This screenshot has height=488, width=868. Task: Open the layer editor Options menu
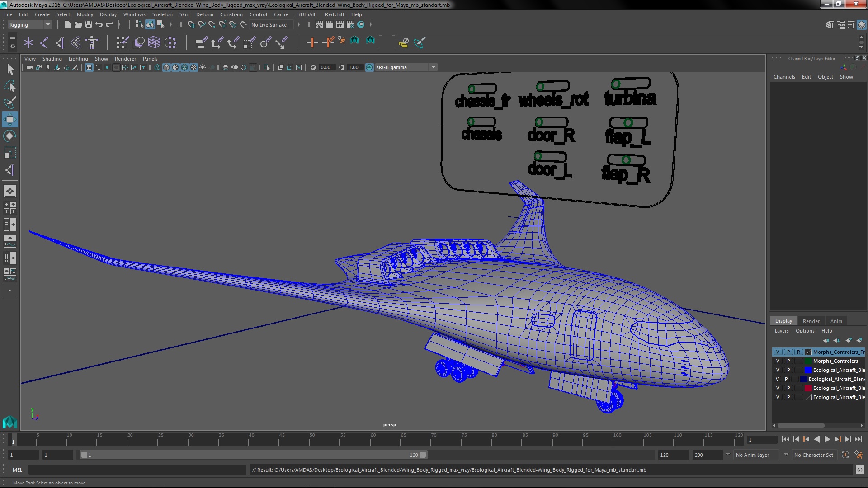click(x=805, y=331)
